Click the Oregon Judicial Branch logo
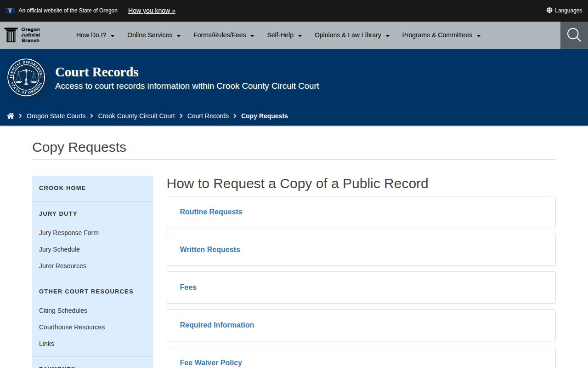Screen dimensions: 588x368 [22, 35]
